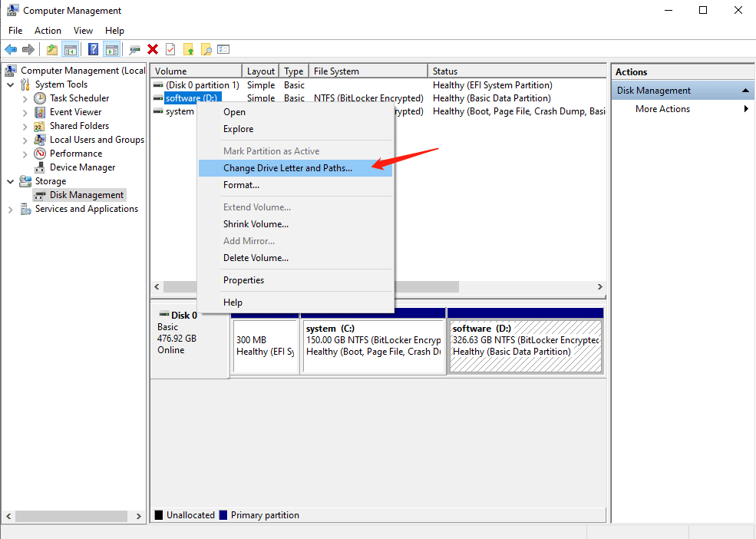This screenshot has width=756, height=539.
Task: Select the system (C:) partition block
Action: click(373, 346)
